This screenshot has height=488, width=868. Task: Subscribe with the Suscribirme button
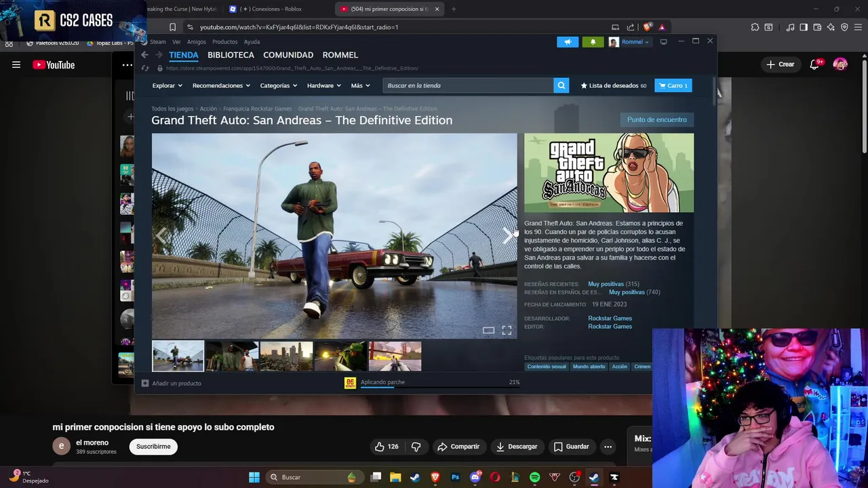(x=153, y=447)
